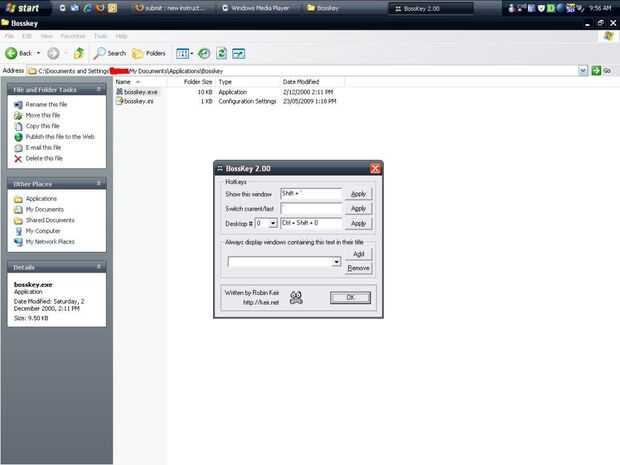Collapse the Details panel
The image size is (620, 465).
[x=98, y=267]
